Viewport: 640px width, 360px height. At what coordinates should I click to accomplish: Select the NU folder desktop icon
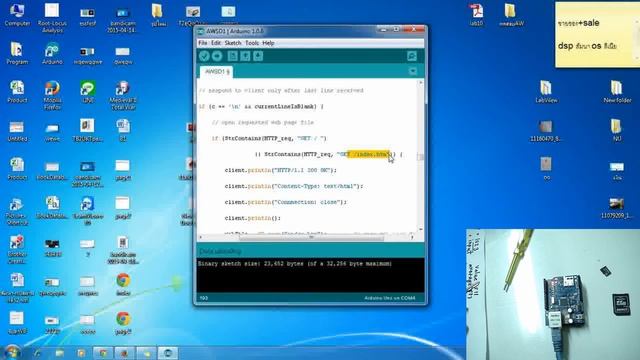pyautogui.click(x=616, y=130)
